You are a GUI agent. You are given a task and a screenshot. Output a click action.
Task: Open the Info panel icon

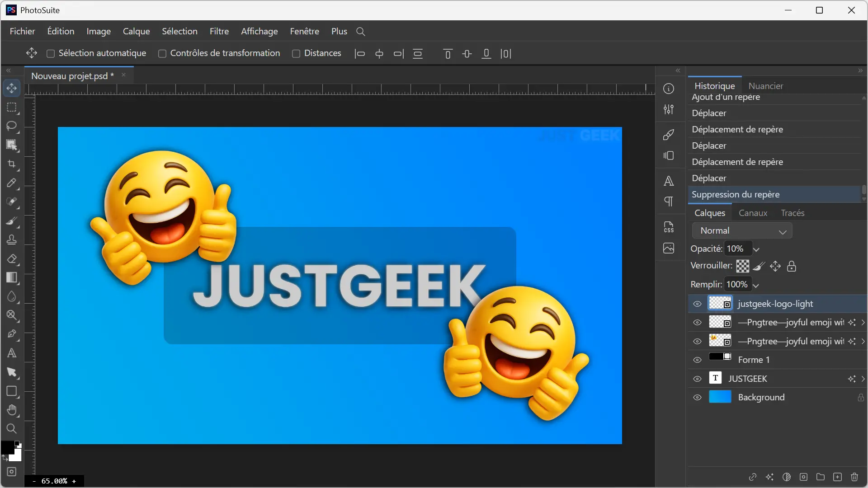point(669,89)
